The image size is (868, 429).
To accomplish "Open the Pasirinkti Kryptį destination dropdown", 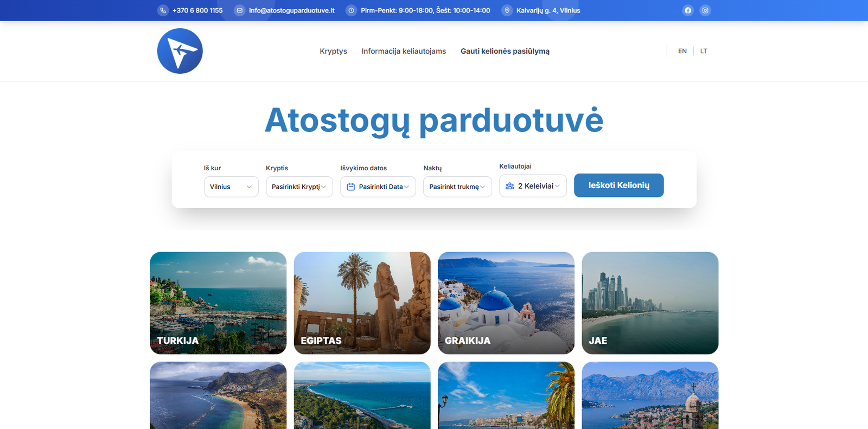I will [299, 187].
